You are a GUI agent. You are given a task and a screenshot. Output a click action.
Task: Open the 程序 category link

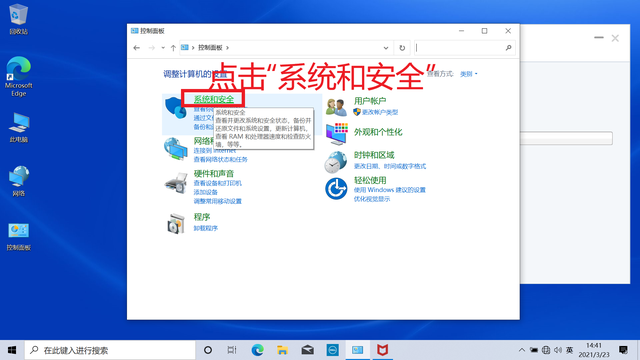pos(202,217)
